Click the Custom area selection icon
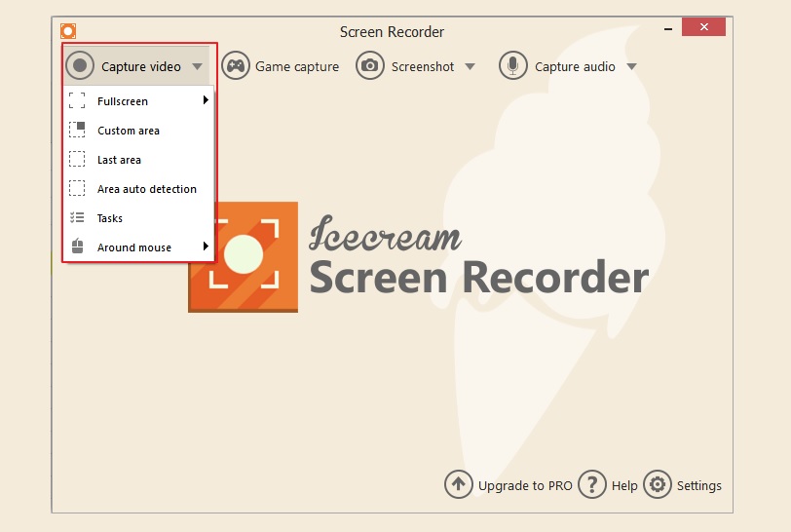The width and height of the screenshot is (791, 532). pyautogui.click(x=77, y=130)
